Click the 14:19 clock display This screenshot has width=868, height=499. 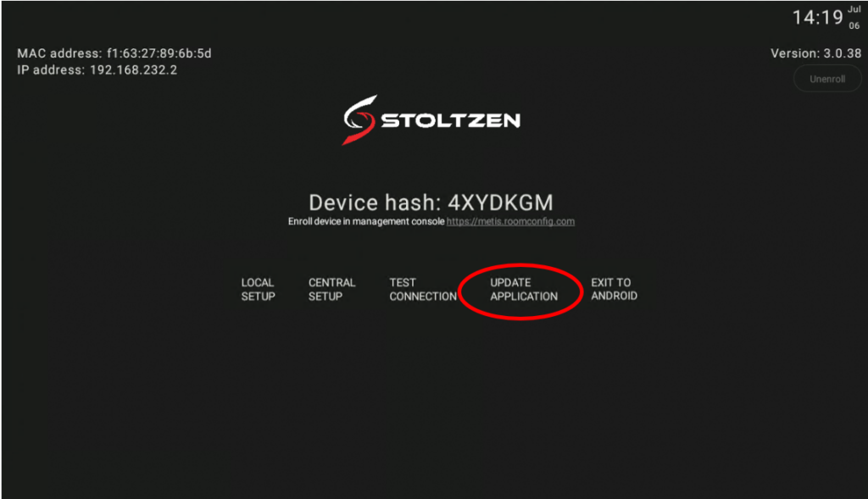(x=818, y=18)
